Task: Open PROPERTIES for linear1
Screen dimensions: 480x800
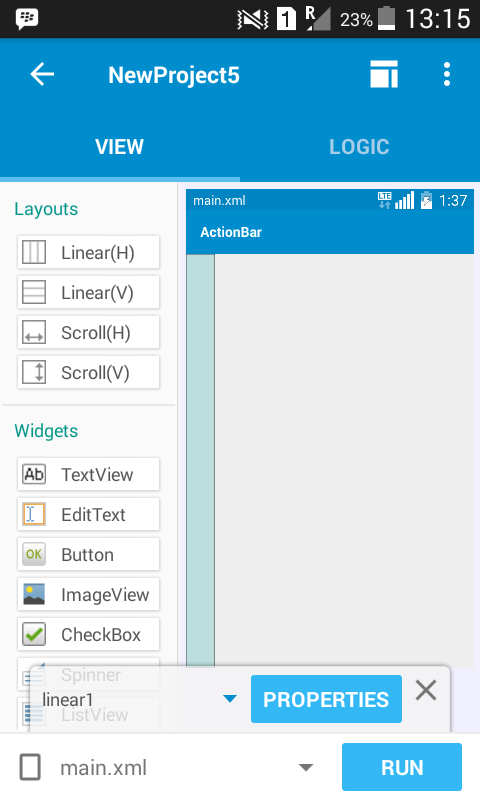Action: click(326, 699)
